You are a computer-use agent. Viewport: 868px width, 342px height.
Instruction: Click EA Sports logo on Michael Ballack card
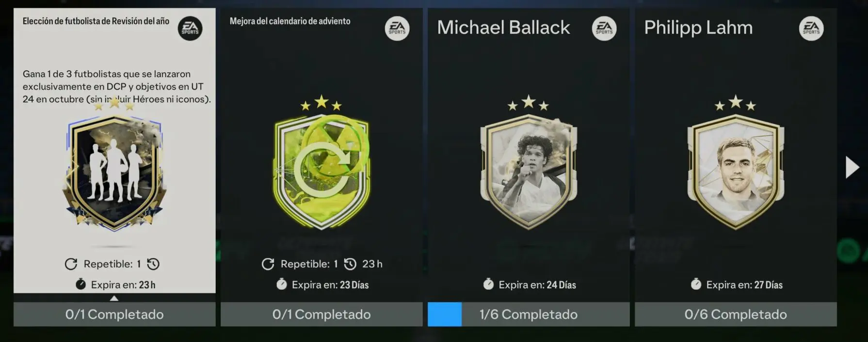(x=604, y=29)
